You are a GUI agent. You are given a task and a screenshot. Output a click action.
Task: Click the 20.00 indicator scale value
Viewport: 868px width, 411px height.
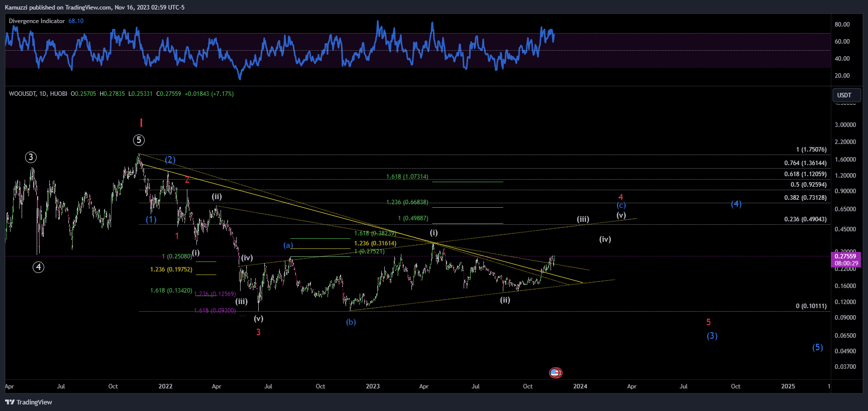pos(842,76)
